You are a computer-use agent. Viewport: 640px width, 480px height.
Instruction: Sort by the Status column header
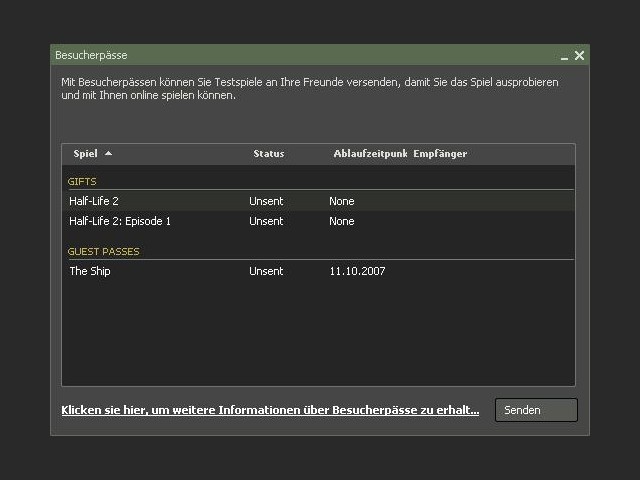pos(269,153)
